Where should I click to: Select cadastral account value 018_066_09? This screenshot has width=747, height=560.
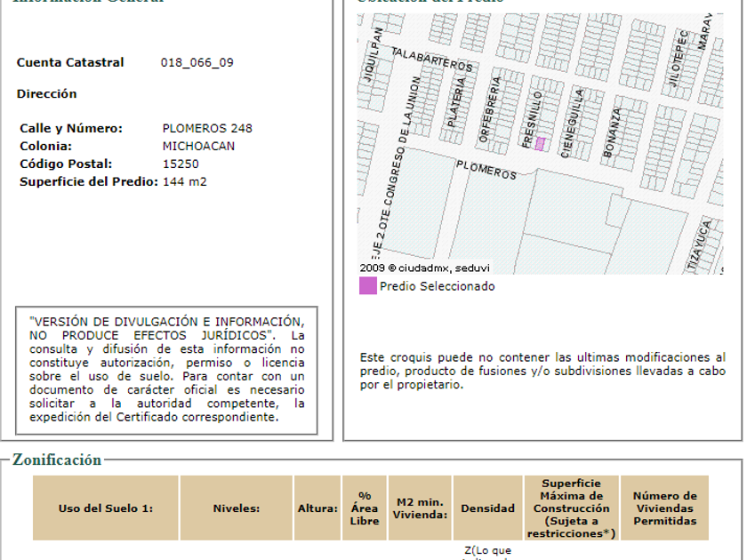[x=197, y=63]
